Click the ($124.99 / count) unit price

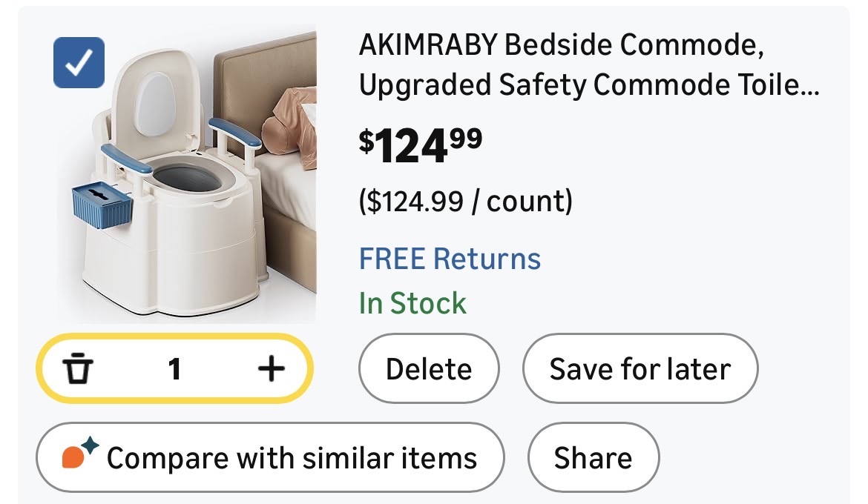coord(465,201)
